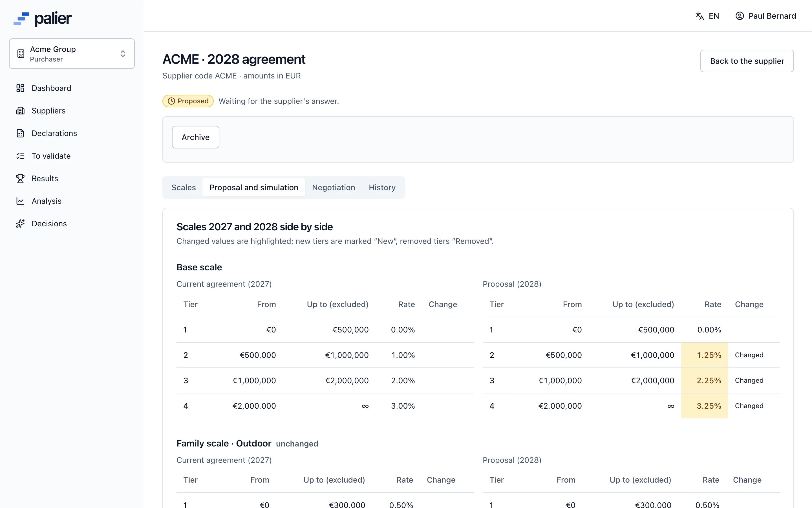Click the Decisions sparkle icon

(x=20, y=224)
